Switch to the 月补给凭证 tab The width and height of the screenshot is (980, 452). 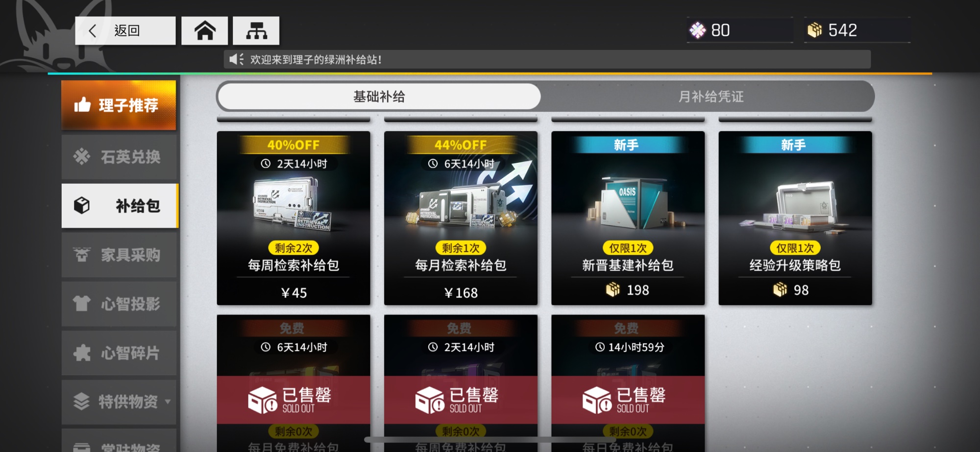pos(710,96)
